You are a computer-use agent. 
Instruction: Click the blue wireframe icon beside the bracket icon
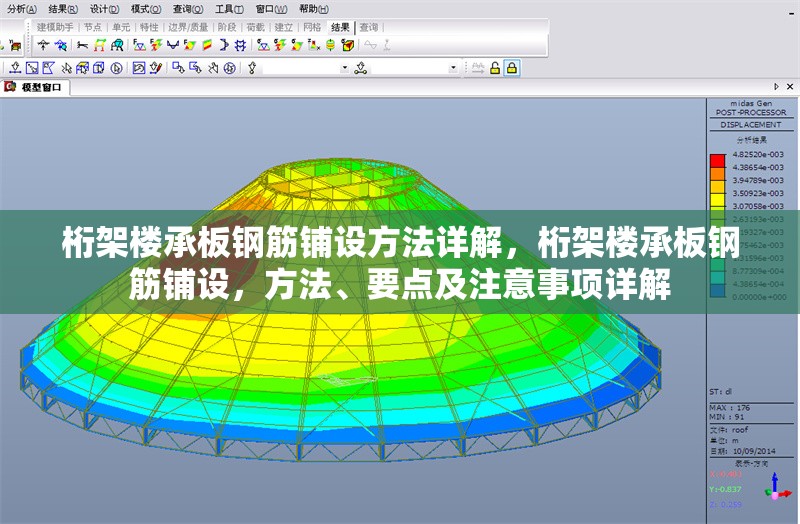[240, 45]
